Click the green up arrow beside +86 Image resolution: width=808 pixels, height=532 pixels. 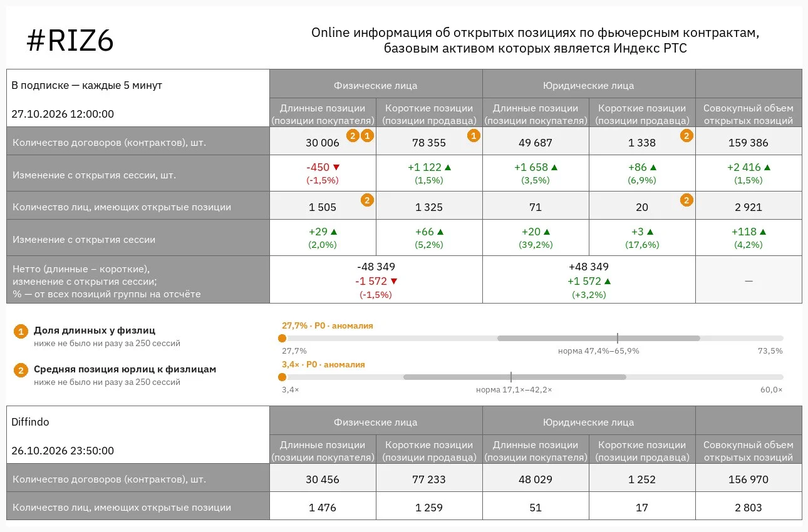tap(653, 168)
